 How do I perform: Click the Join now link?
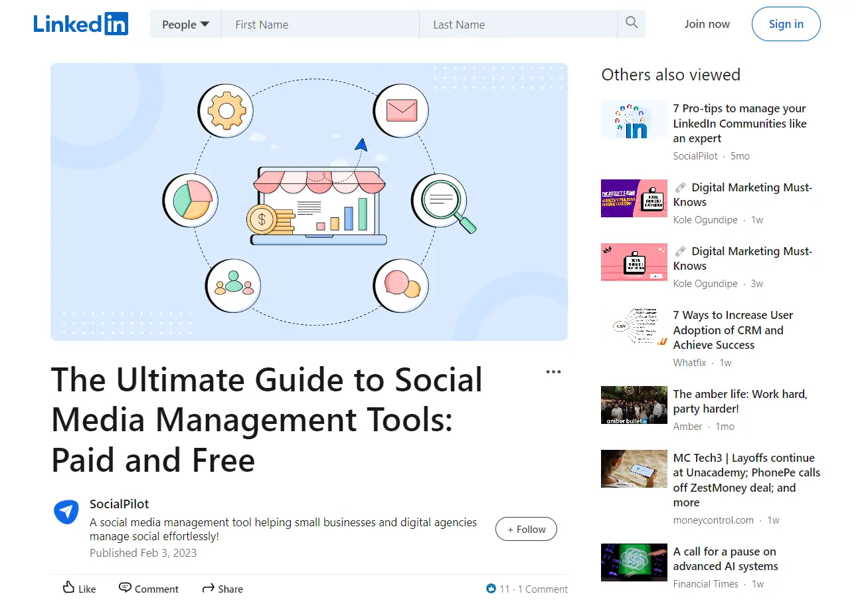click(707, 24)
